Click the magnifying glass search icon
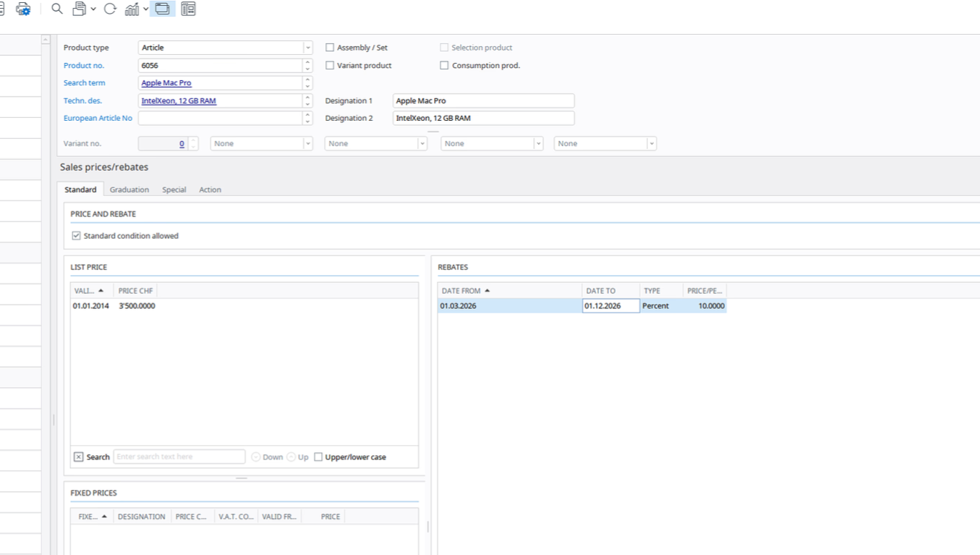980x555 pixels. [56, 9]
